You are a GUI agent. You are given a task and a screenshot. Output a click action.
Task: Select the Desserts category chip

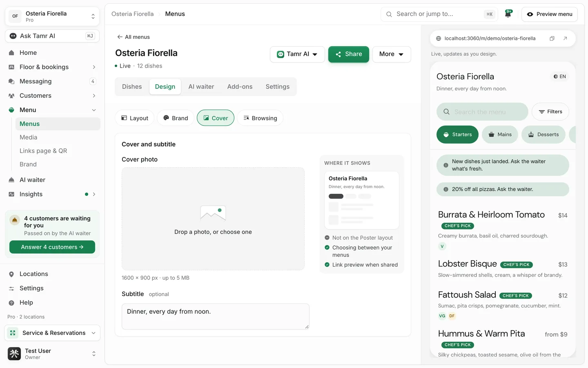click(543, 135)
